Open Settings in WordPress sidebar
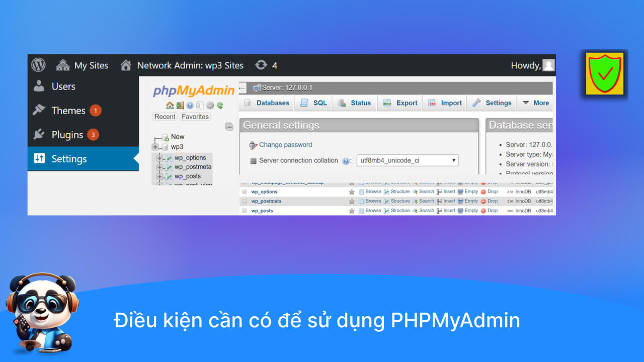The width and height of the screenshot is (644, 362). 83,159
